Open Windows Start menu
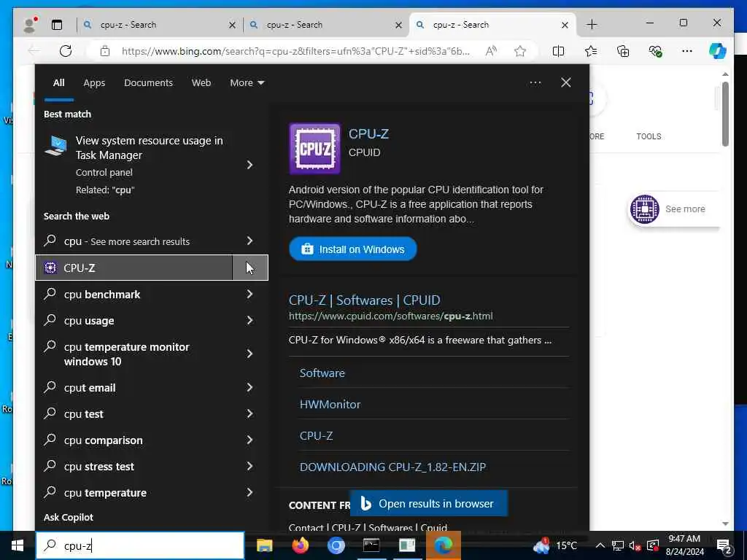The image size is (747, 560). click(18, 545)
